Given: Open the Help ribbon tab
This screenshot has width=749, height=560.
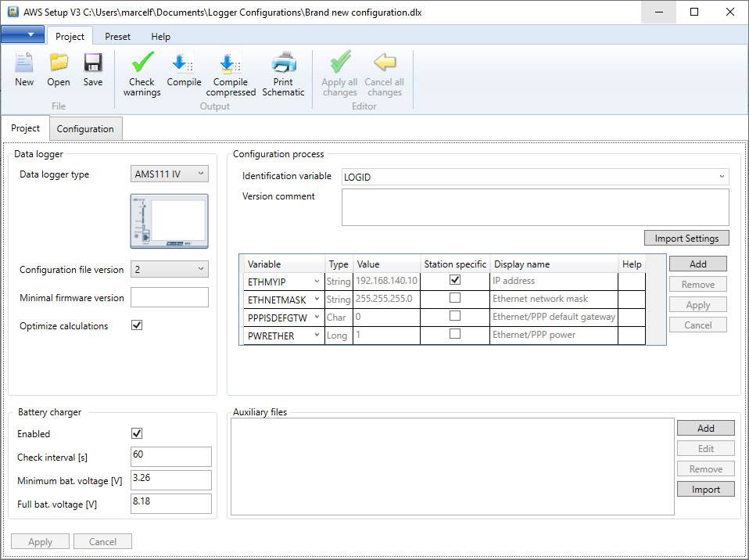Looking at the screenshot, I should tap(160, 36).
